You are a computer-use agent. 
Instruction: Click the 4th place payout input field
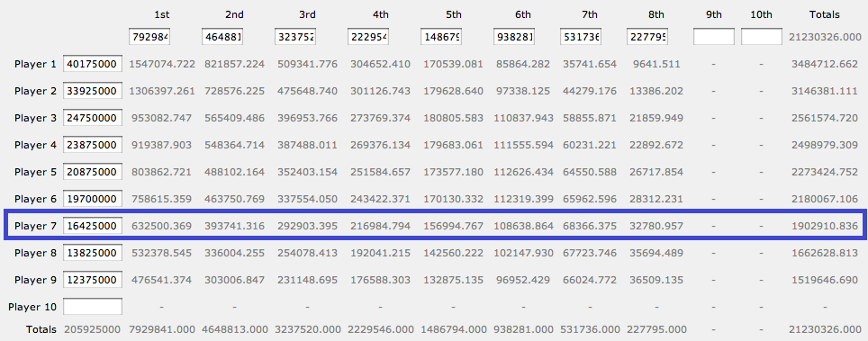pyautogui.click(x=368, y=37)
